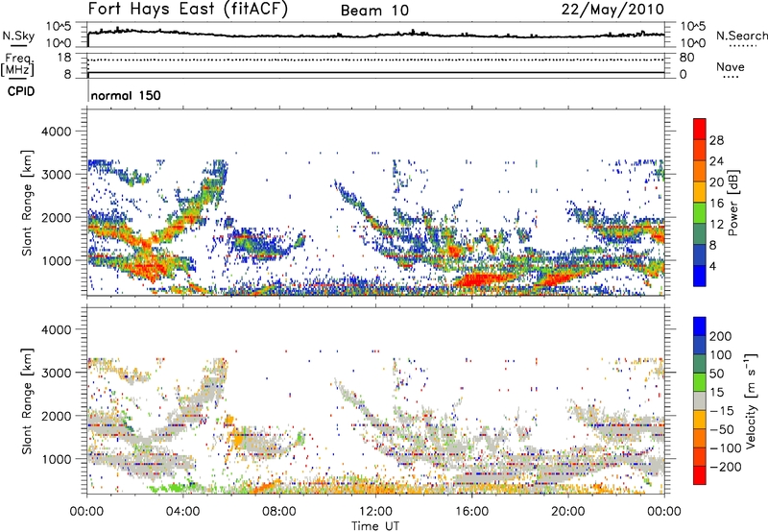Click "2000" on the Velocity panel axis
768x532 pixels.
tap(56, 416)
